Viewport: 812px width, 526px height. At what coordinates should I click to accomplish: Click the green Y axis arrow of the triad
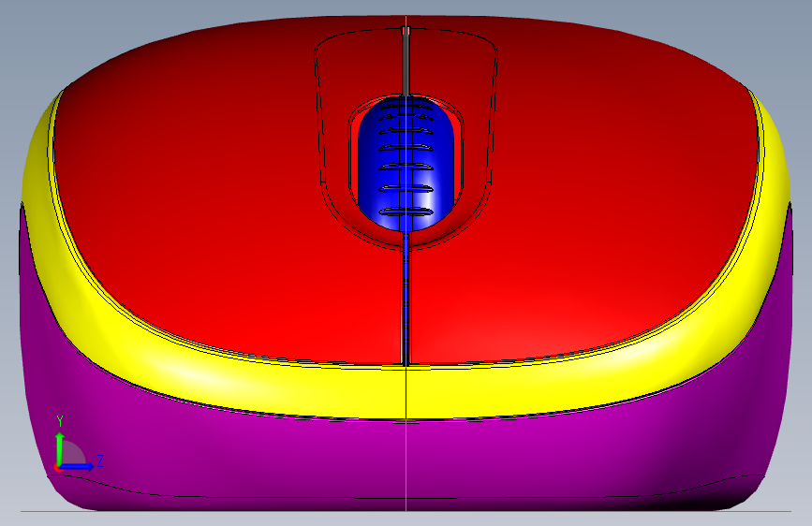coord(60,449)
